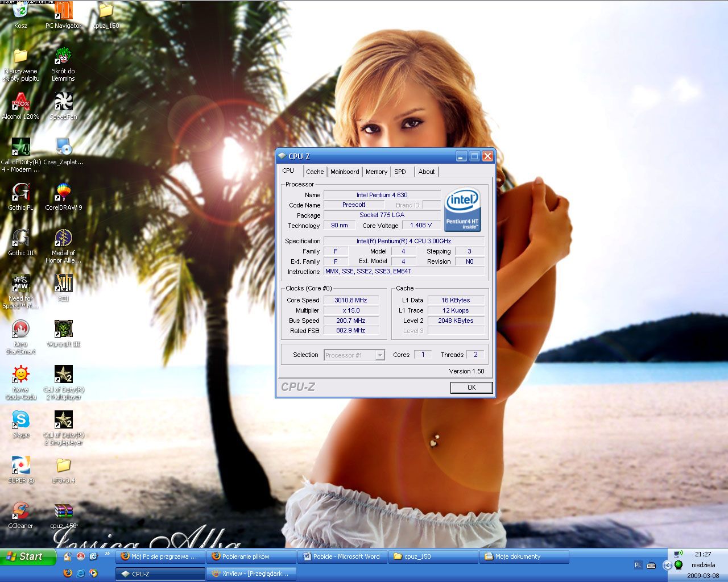This screenshot has height=582, width=728.
Task: Click the Socket 775 LGA package value
Action: pyautogui.click(x=382, y=215)
